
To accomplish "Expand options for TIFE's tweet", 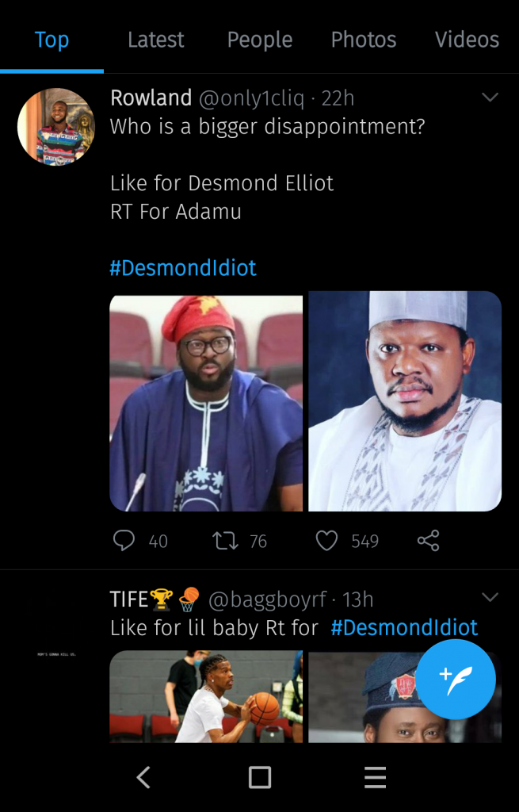I will coord(490,597).
